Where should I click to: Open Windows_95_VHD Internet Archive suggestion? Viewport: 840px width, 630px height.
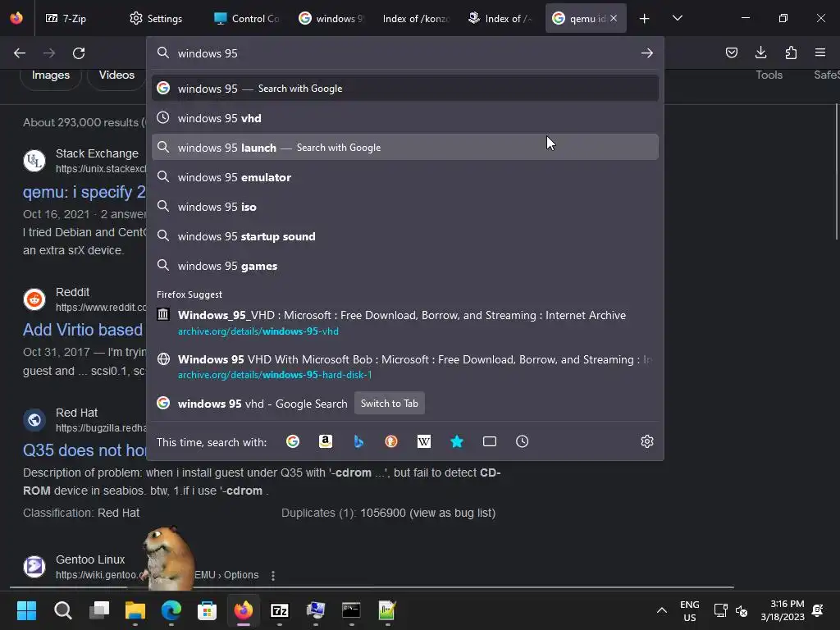click(x=405, y=322)
